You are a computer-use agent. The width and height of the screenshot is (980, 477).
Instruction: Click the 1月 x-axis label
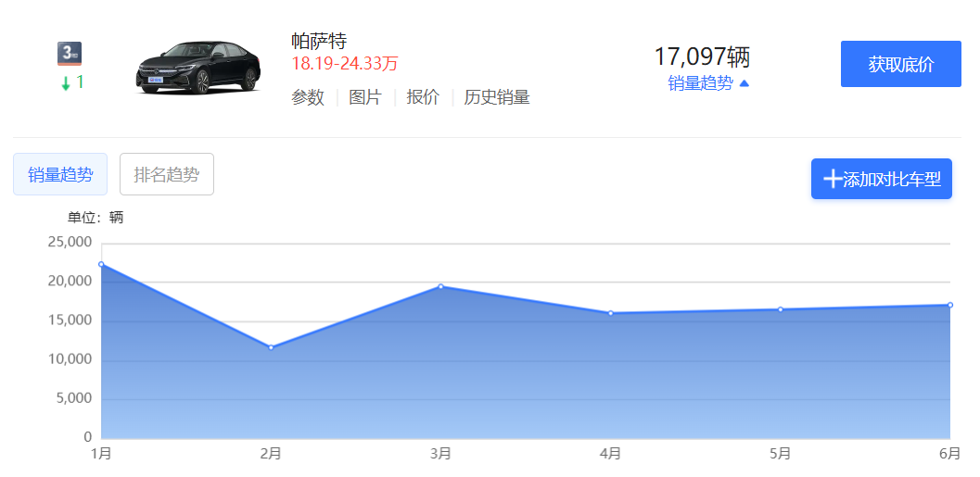[101, 454]
